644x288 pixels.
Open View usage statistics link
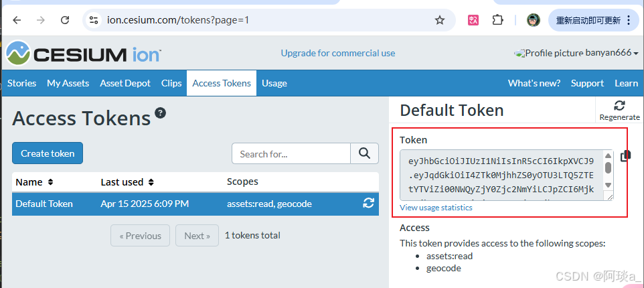436,208
